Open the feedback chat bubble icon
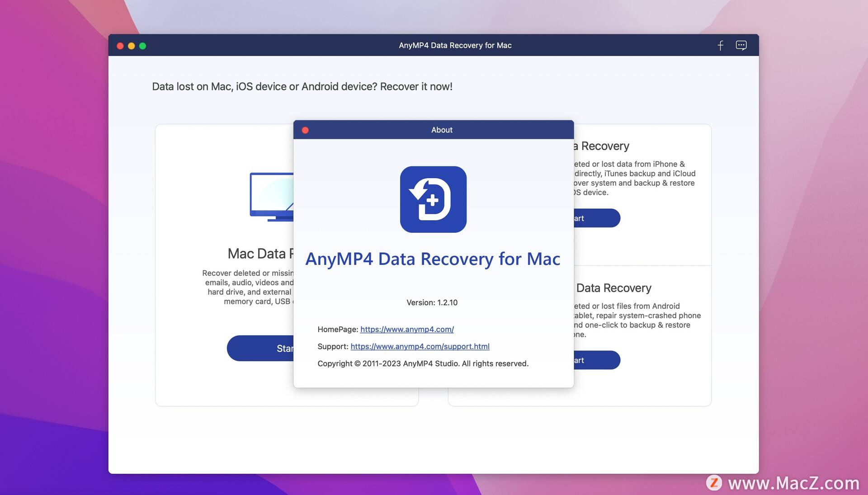 (741, 45)
